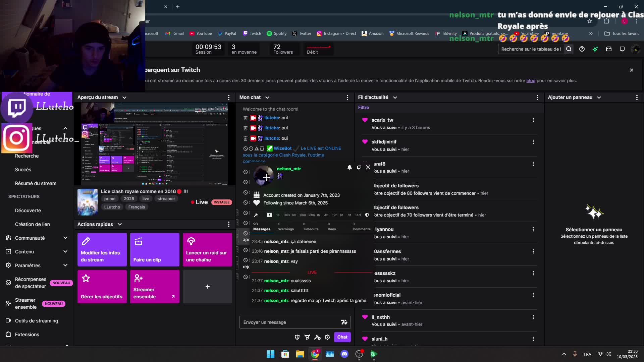Open Twitch viewer card icon for nelson_mtr
Image resolution: width=644 pixels, height=362 pixels.
359,167
